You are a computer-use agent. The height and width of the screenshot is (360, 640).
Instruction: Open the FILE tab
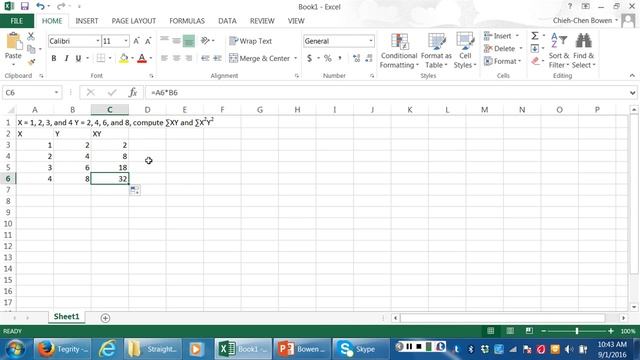pos(17,21)
